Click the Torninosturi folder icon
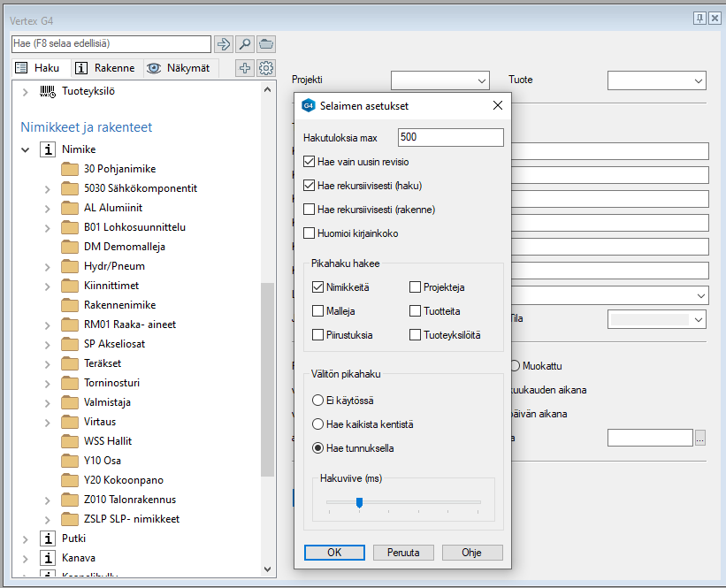The height and width of the screenshot is (588, 726). tap(70, 383)
